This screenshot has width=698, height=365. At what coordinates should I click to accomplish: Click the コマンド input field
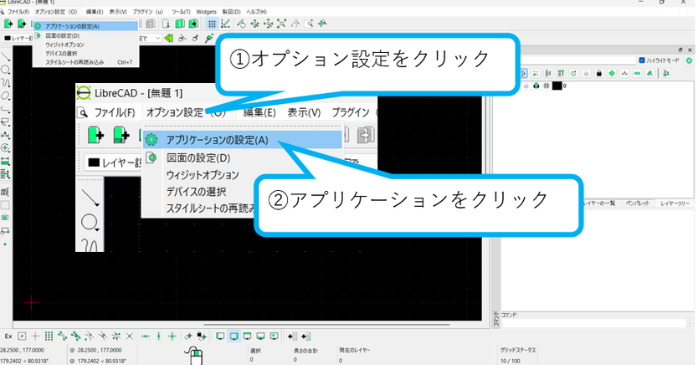(x=595, y=323)
